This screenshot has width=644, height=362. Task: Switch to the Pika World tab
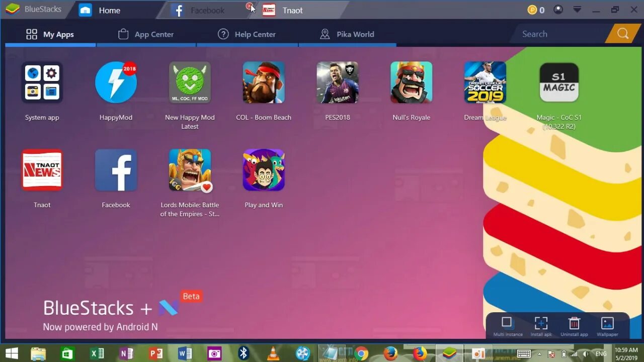[x=347, y=34]
